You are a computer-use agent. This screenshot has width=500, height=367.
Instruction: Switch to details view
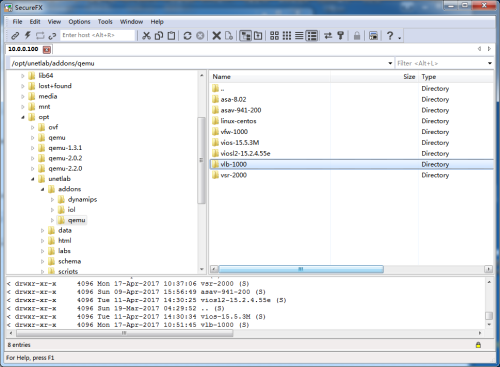coord(312,35)
